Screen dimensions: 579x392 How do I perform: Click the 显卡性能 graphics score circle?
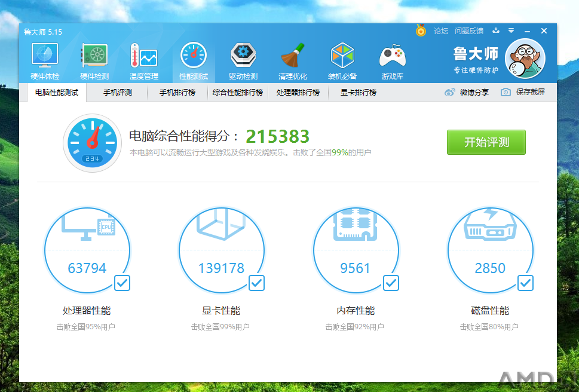coord(222,250)
